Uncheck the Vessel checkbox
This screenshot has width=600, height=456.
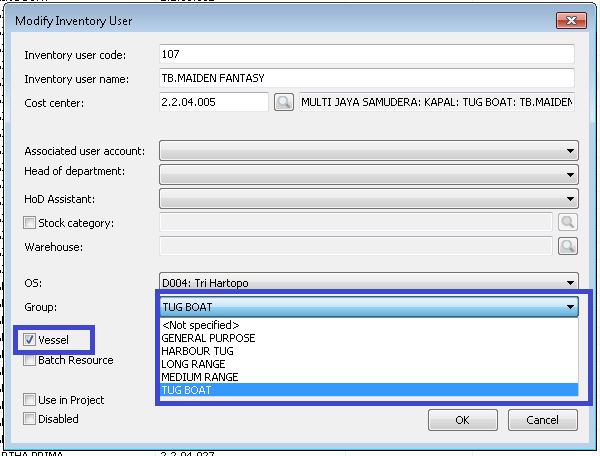click(30, 341)
